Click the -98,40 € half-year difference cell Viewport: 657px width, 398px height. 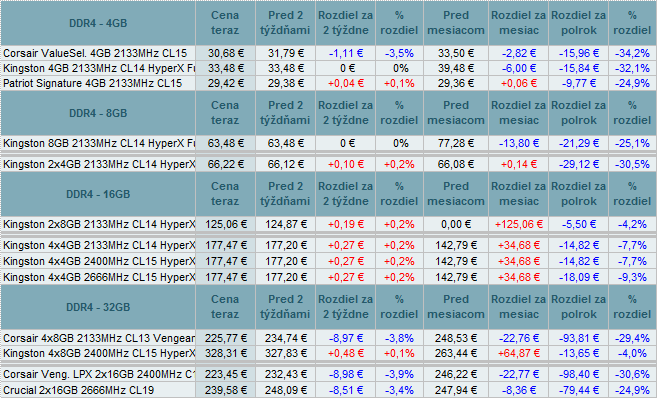click(579, 374)
